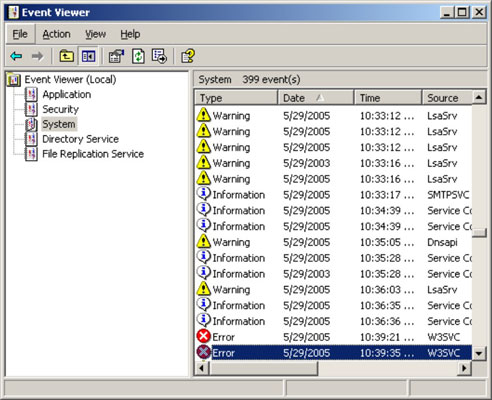Screen dimensions: 492x400
Task: Click the information icon of 10:36:36 event
Action: click(x=203, y=320)
